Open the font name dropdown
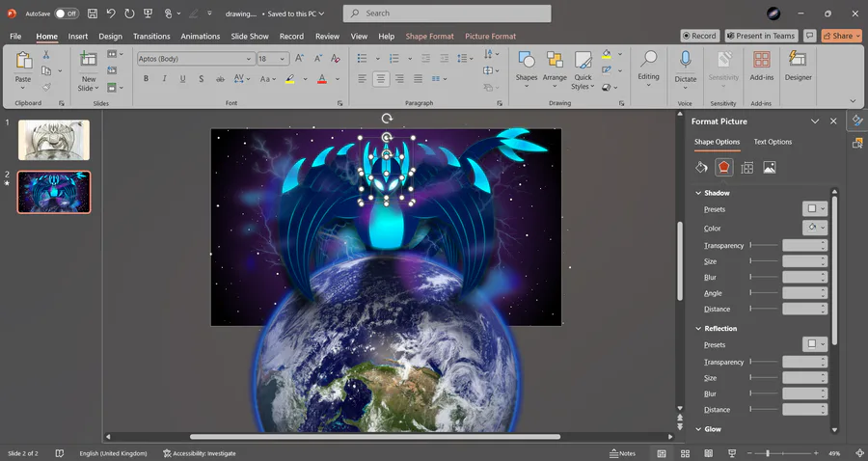Screen dimensions: 868x461 (x=249, y=59)
